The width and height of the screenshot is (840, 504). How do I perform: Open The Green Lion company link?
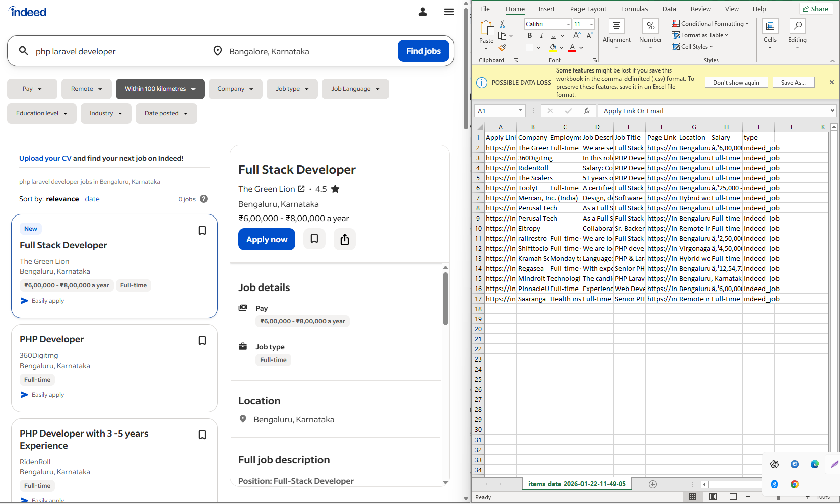(267, 189)
